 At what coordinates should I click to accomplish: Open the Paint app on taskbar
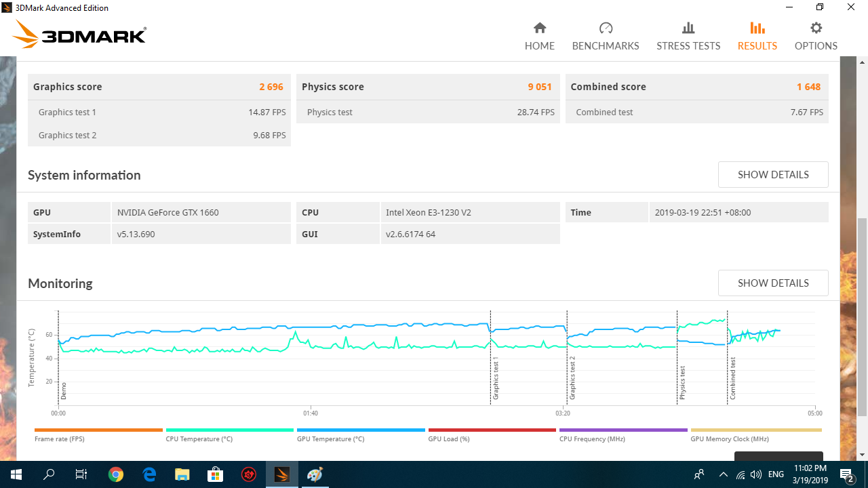315,474
